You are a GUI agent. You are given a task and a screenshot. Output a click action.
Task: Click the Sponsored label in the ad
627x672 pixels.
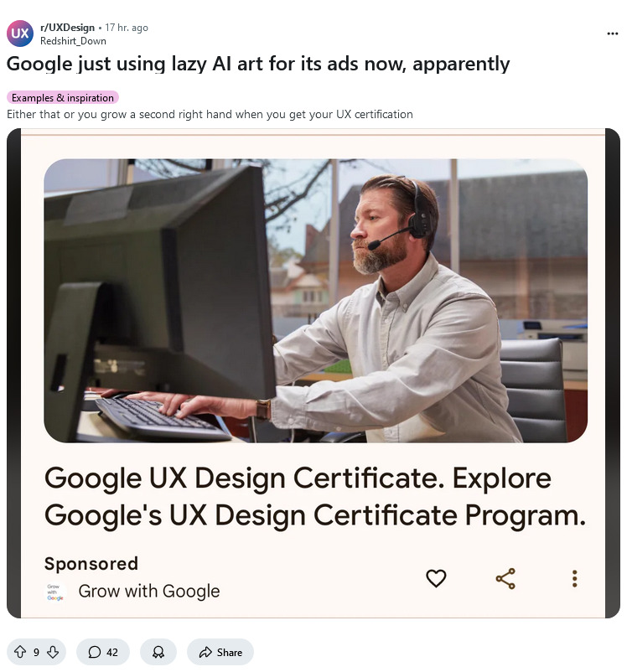coord(91,564)
